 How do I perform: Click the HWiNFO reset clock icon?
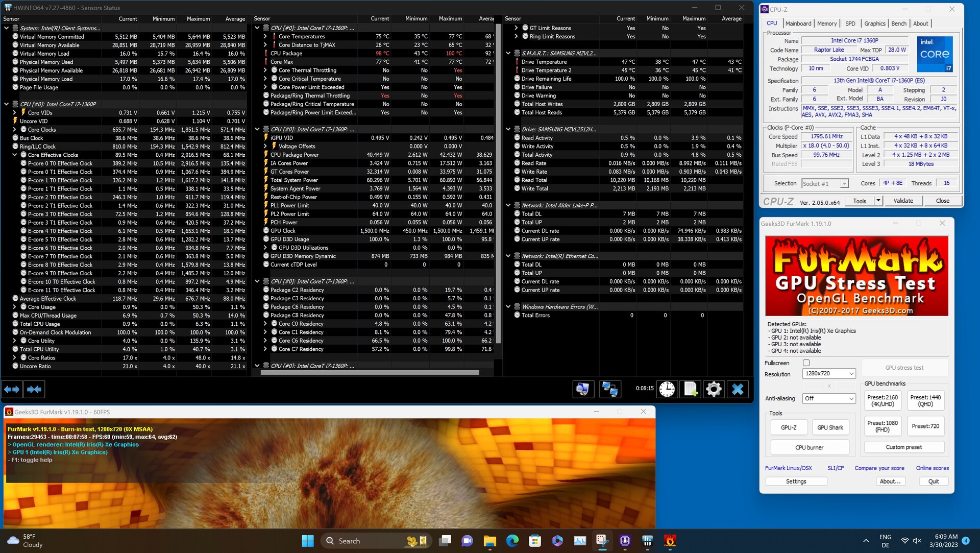click(667, 389)
